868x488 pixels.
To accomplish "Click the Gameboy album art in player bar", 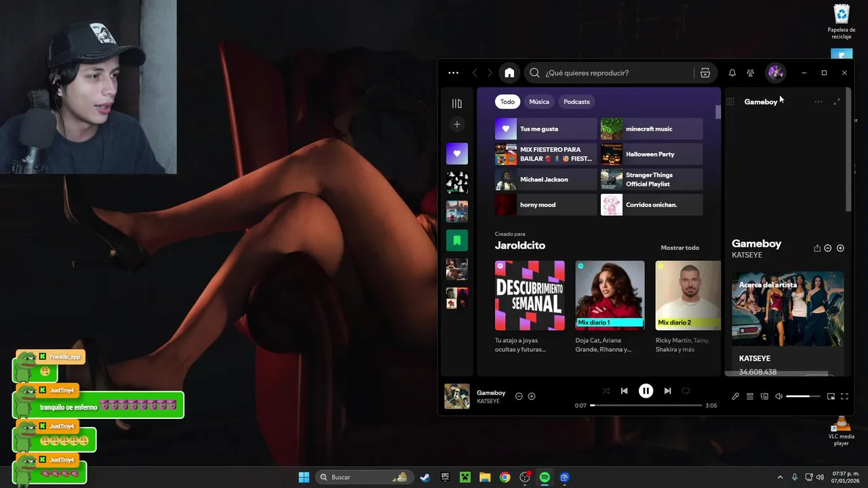I will tap(457, 396).
